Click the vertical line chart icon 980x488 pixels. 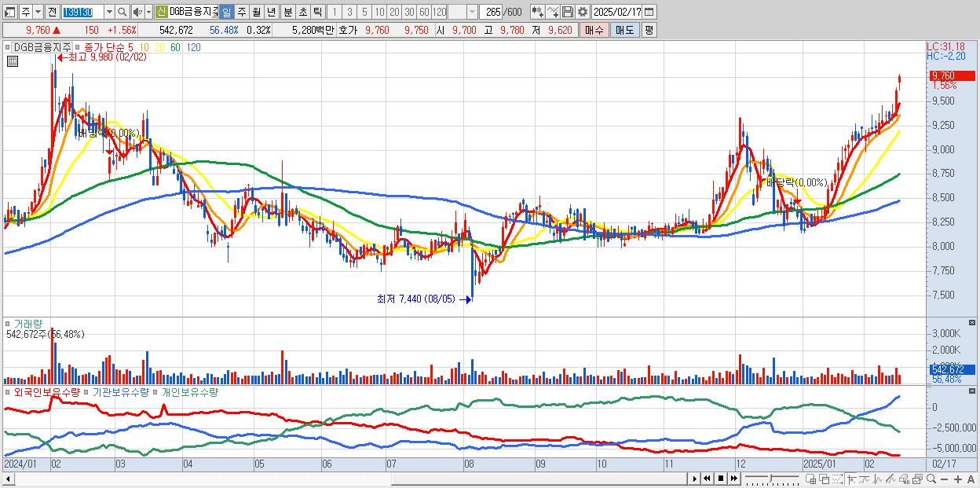click(878, 479)
